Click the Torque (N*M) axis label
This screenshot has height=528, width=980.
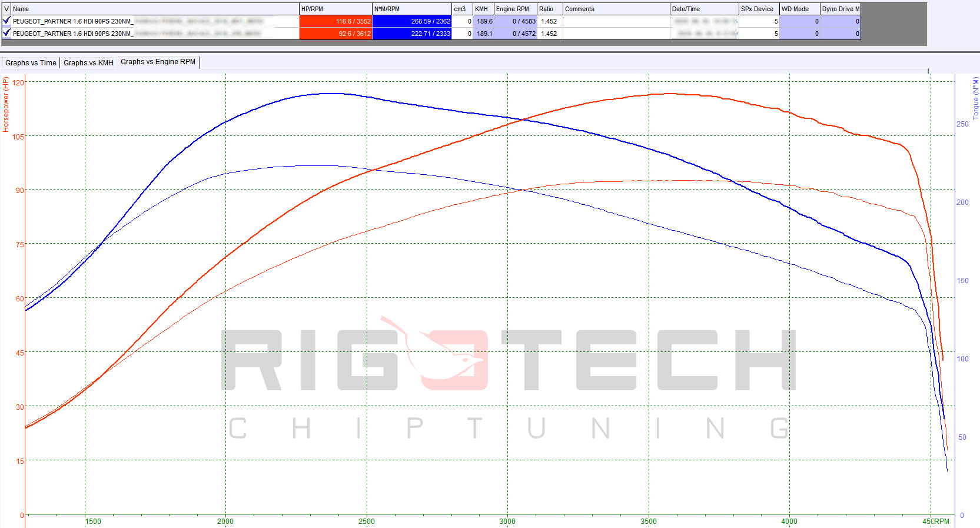coord(975,98)
